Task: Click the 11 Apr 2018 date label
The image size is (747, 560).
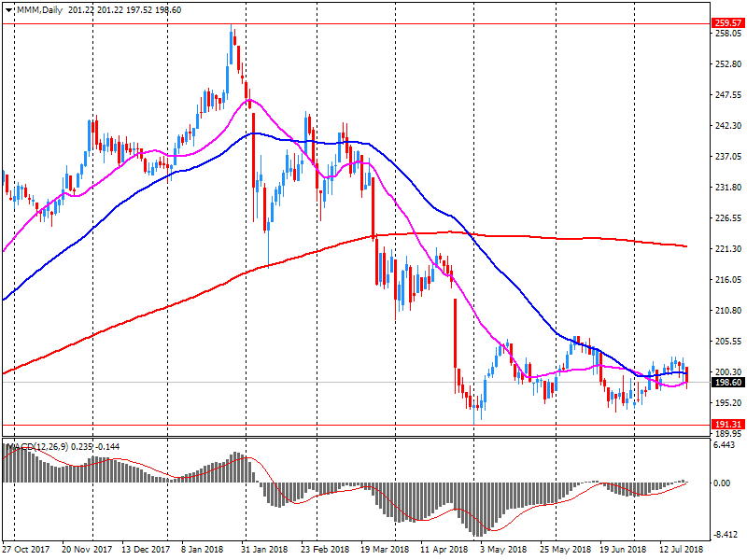Action: click(x=444, y=550)
